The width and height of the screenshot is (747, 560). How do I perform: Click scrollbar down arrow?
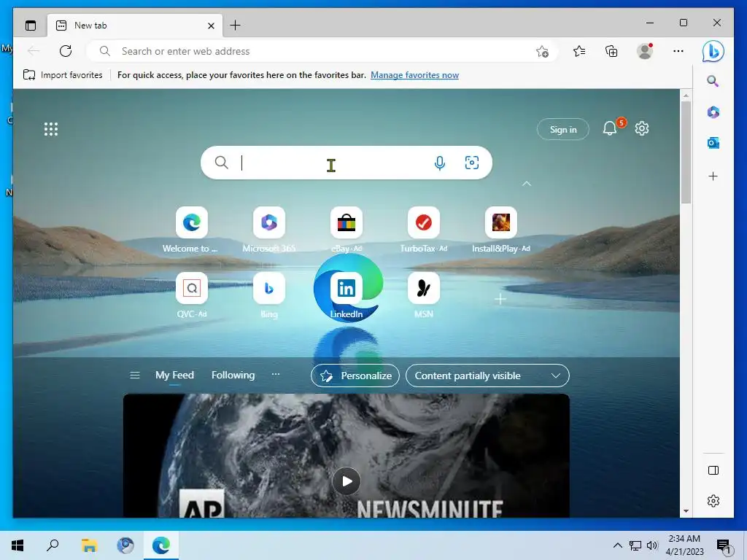(x=686, y=511)
